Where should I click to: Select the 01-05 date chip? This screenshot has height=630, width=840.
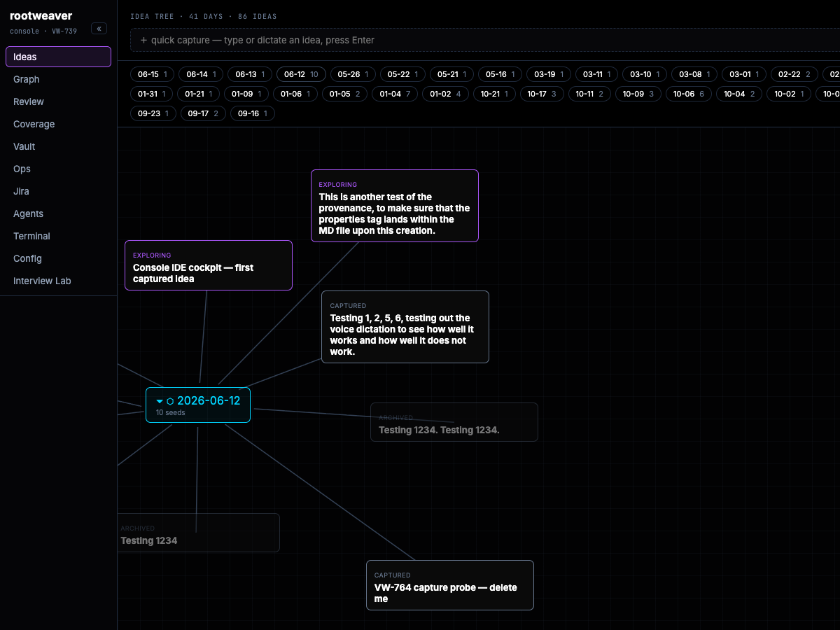coord(344,94)
